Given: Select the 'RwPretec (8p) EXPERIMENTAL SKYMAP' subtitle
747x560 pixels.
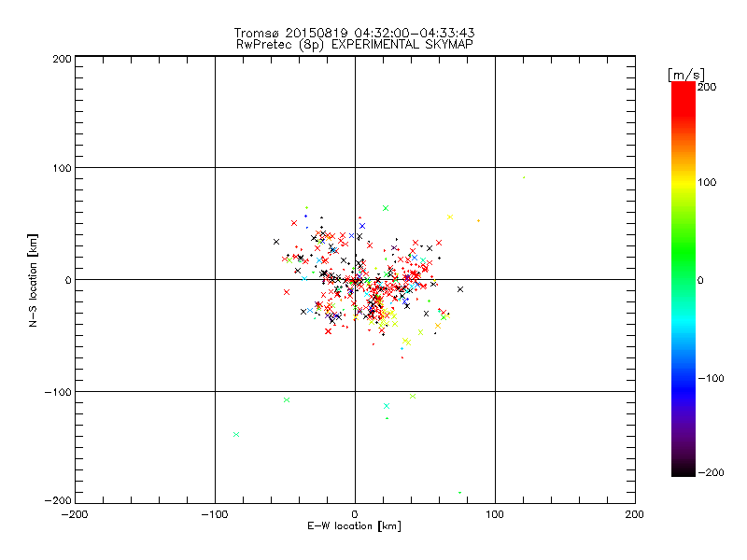Looking at the screenshot, I should (x=355, y=45).
